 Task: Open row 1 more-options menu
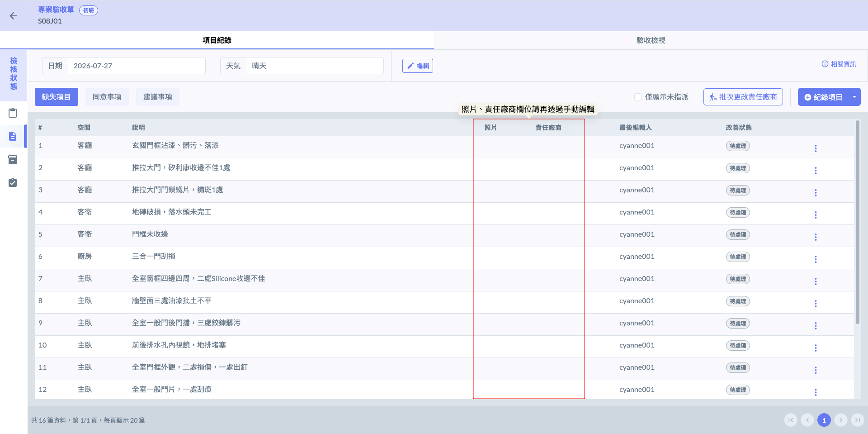[x=816, y=148]
